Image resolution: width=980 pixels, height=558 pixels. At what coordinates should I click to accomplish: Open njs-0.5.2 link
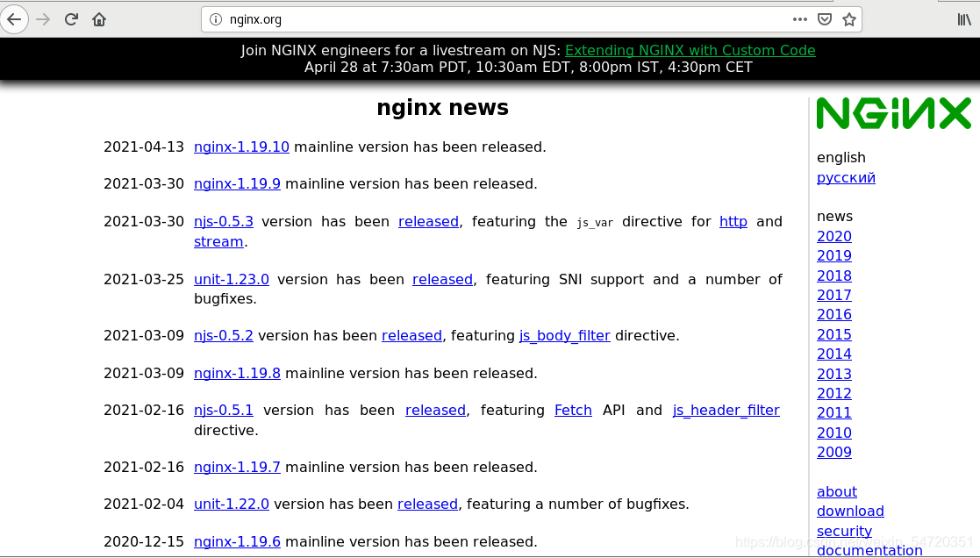pos(224,335)
